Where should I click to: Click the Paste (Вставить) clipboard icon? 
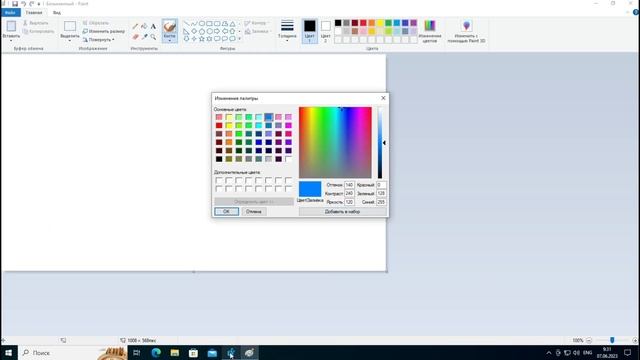11,27
